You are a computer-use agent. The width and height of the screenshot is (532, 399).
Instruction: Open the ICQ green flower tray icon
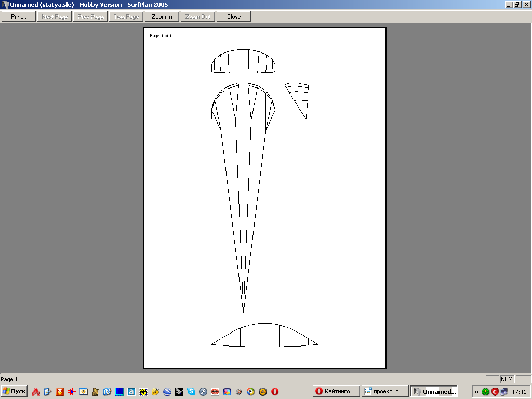click(485, 392)
